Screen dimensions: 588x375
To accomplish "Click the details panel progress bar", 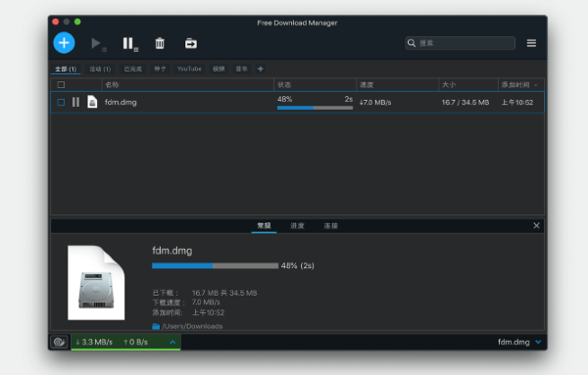I will 215,265.
